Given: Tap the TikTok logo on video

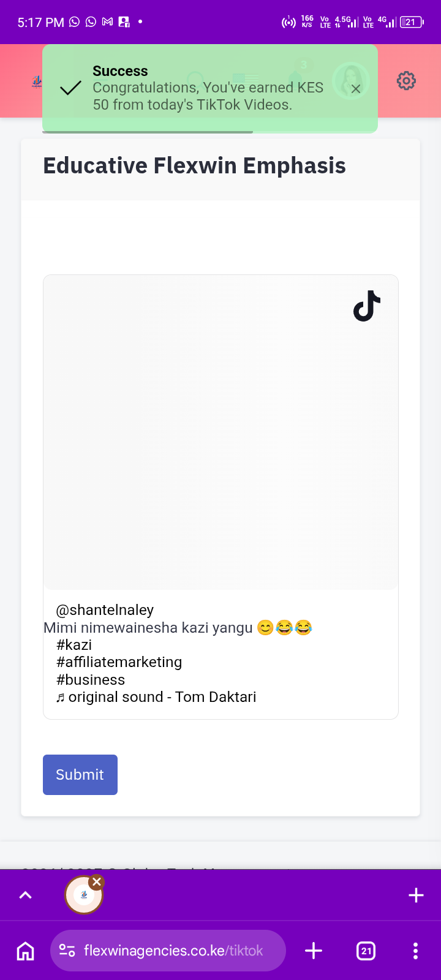Looking at the screenshot, I should click(367, 306).
